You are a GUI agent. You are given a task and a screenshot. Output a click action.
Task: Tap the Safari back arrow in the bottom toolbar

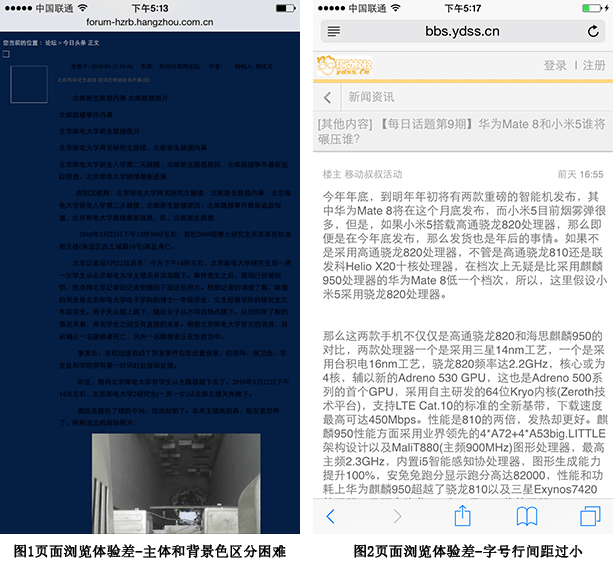(330, 516)
